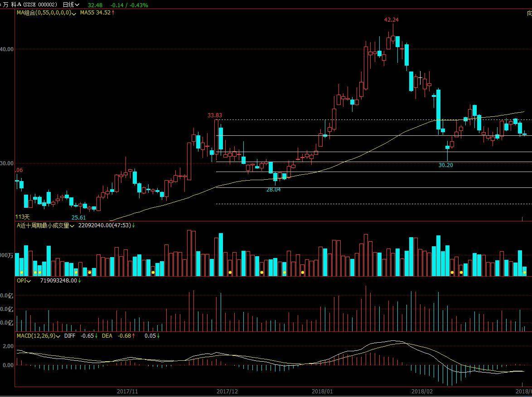Image resolution: width=532 pixels, height=397 pixels.
Task: Expand the OPI indicator dropdown
Action: (24, 280)
